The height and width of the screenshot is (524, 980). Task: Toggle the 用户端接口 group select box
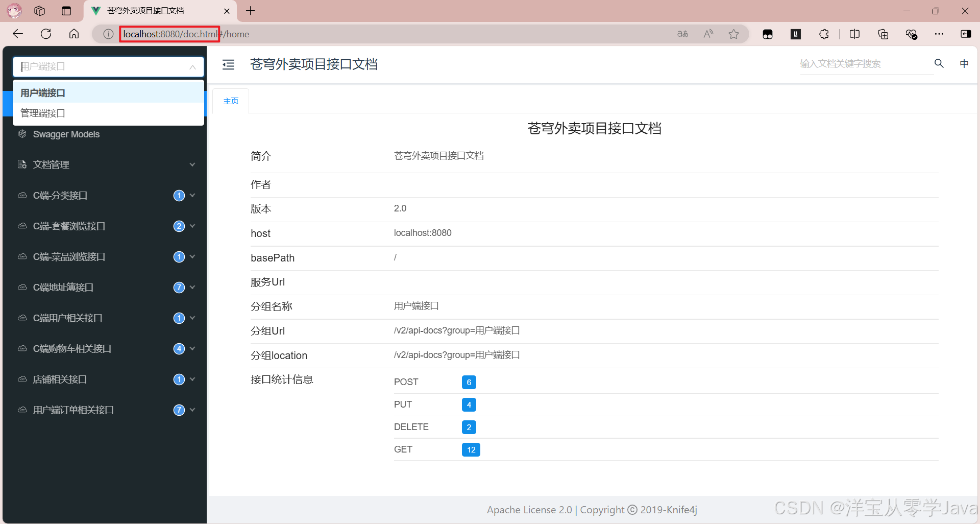[x=108, y=66]
